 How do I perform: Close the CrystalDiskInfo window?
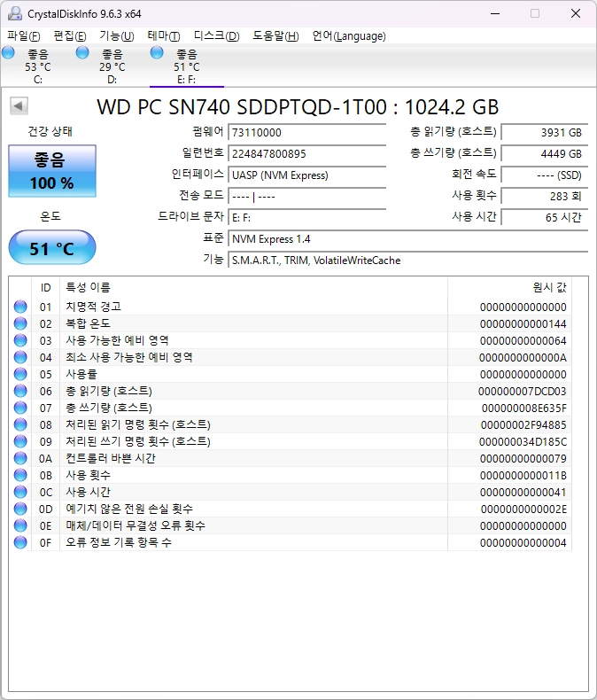pyautogui.click(x=576, y=13)
